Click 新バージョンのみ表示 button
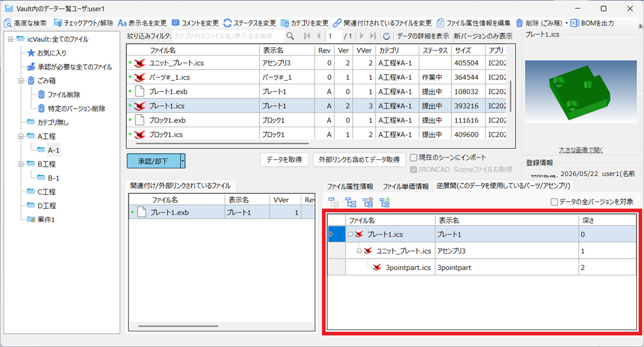The height and width of the screenshot is (347, 644). point(483,36)
